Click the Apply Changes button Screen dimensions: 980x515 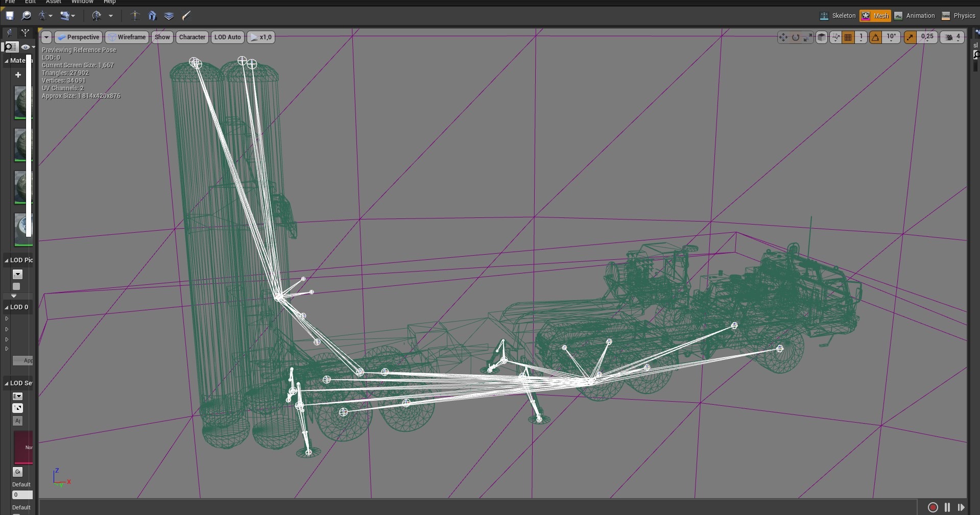tap(23, 360)
